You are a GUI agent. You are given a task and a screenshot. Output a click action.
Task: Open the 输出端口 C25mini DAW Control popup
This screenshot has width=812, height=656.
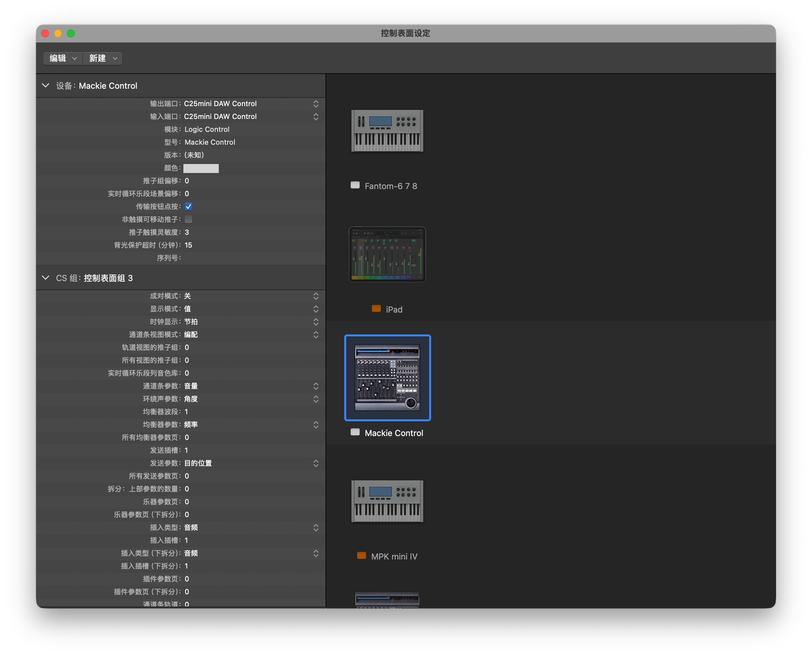click(252, 104)
